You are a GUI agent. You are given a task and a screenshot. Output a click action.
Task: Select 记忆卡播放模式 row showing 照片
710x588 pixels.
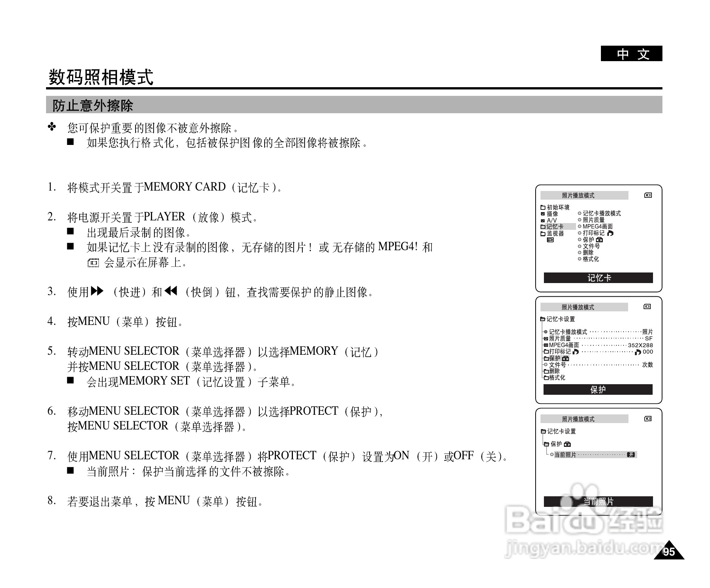pos(598,332)
